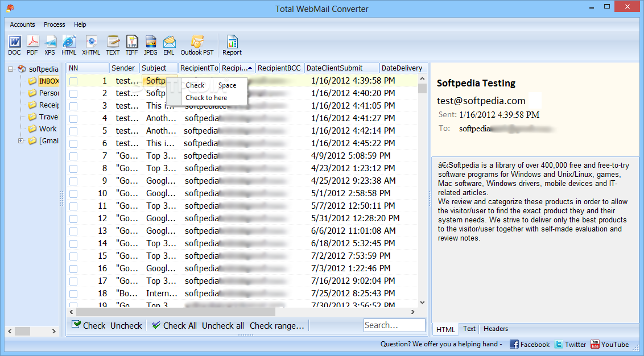Screen dimensions: 644x356
Task: Choose Check from context menu
Action: point(214,85)
